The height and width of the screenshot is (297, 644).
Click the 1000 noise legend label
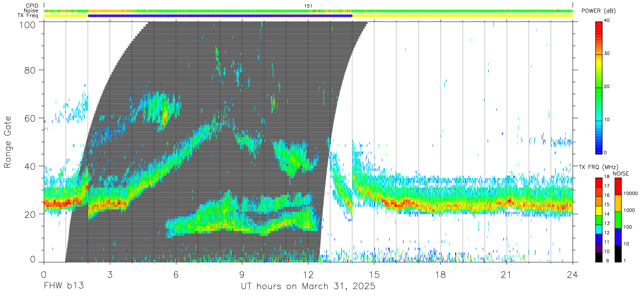coord(629,210)
